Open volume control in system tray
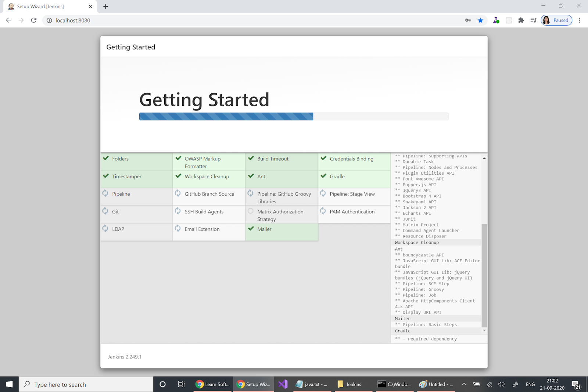Screen dimensions: 588x392 click(501, 384)
